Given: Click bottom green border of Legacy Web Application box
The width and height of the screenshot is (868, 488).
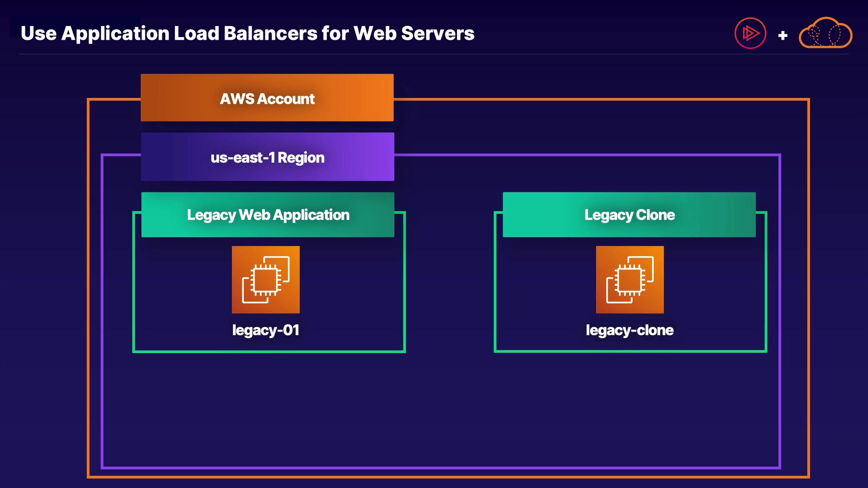Looking at the screenshot, I should click(269, 351).
